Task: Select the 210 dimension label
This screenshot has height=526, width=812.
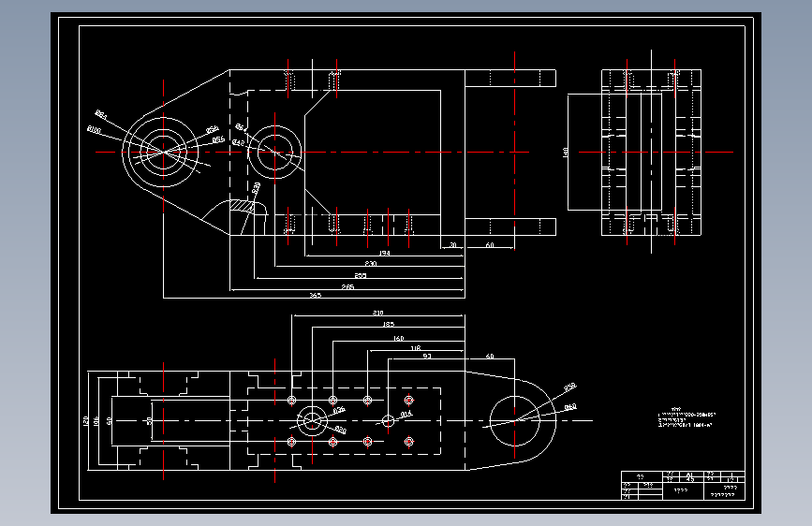Action: pyautogui.click(x=378, y=313)
